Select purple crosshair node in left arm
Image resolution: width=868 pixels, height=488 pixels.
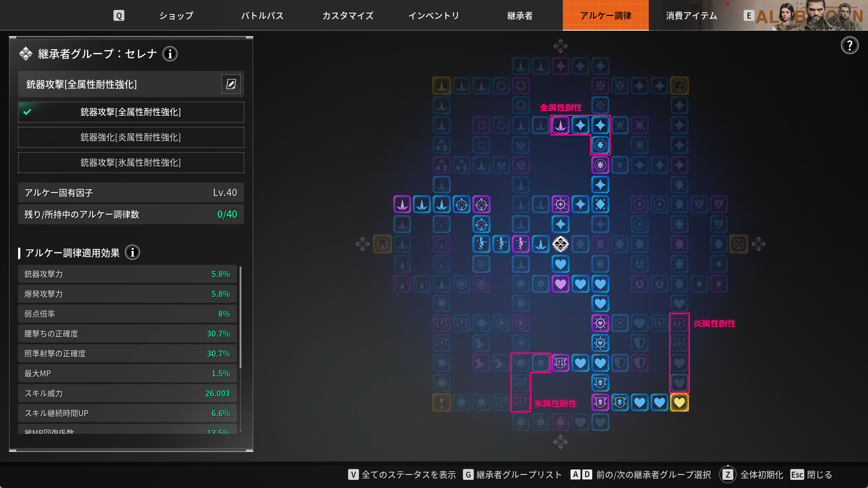pyautogui.click(x=481, y=205)
